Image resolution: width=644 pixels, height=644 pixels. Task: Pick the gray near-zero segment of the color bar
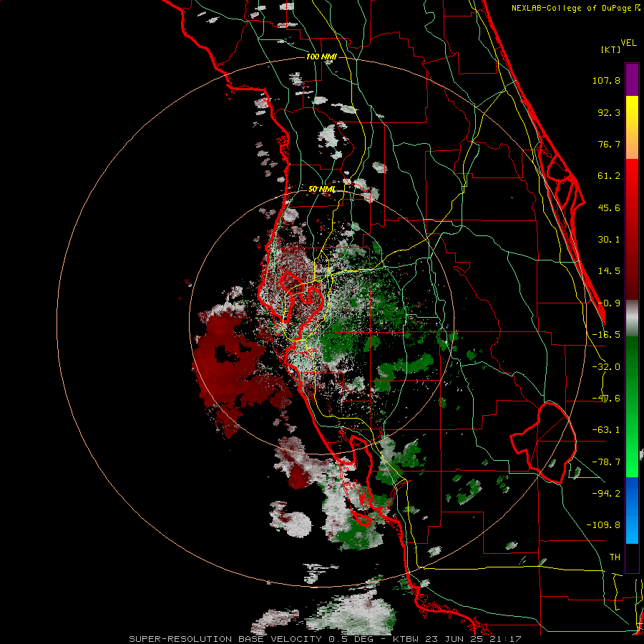click(632, 318)
